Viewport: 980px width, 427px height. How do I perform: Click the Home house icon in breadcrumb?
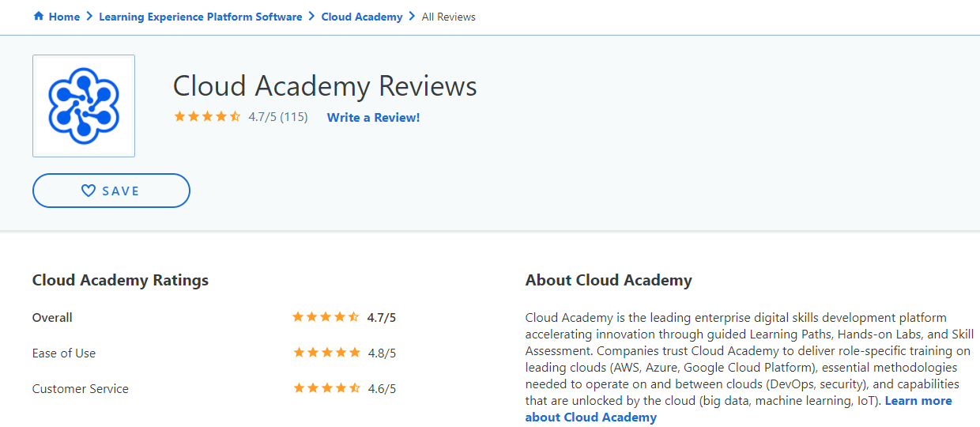click(39, 17)
